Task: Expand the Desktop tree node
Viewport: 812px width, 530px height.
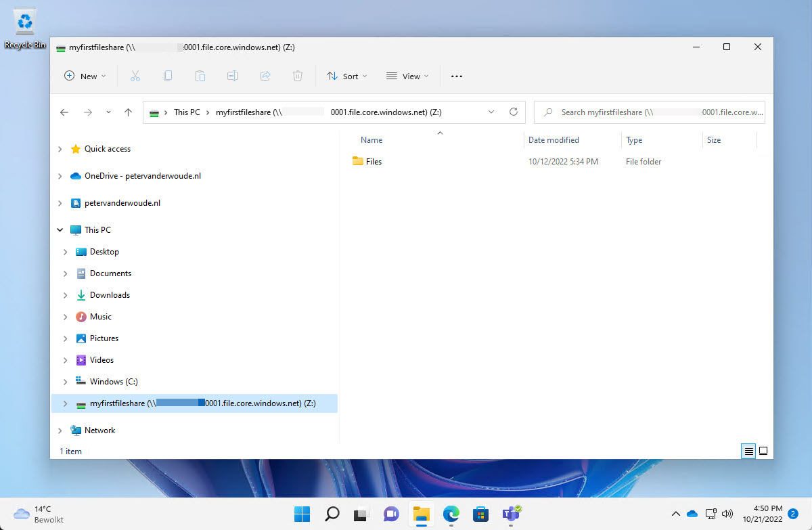Action: point(65,252)
